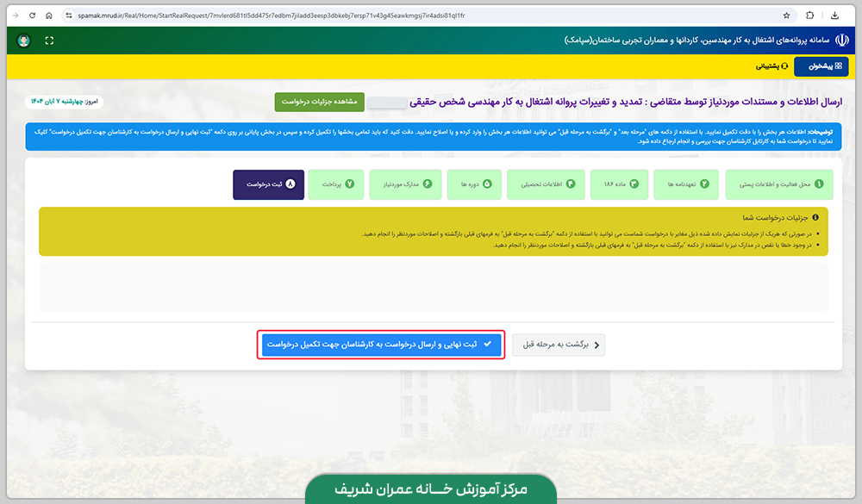The image size is (862, 504).
Task: Click the page refresh icon
Action: tap(33, 15)
